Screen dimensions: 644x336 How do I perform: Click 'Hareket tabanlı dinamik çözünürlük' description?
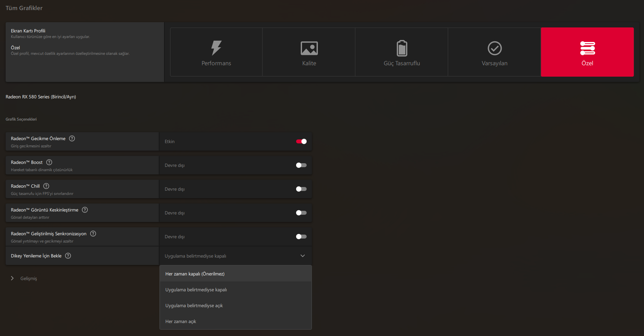click(42, 170)
